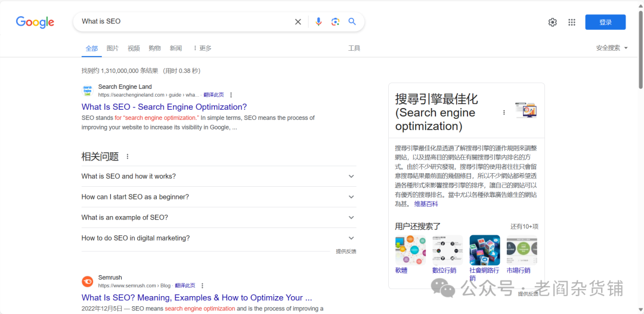Open the Google apps grid icon
Image resolution: width=644 pixels, height=314 pixels.
[572, 22]
